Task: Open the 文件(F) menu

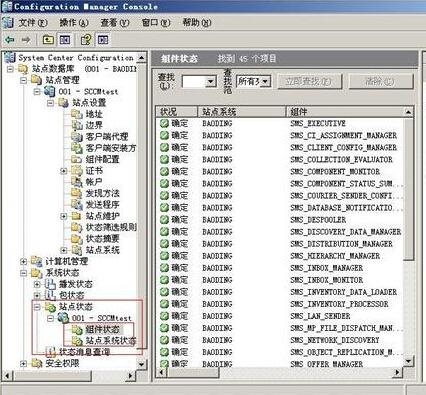Action: tap(33, 23)
